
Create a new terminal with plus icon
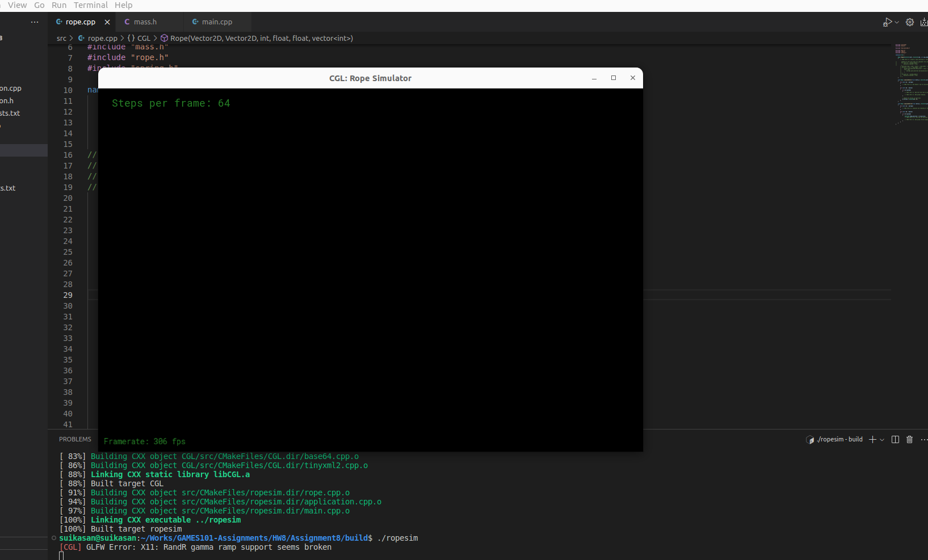[873, 440]
